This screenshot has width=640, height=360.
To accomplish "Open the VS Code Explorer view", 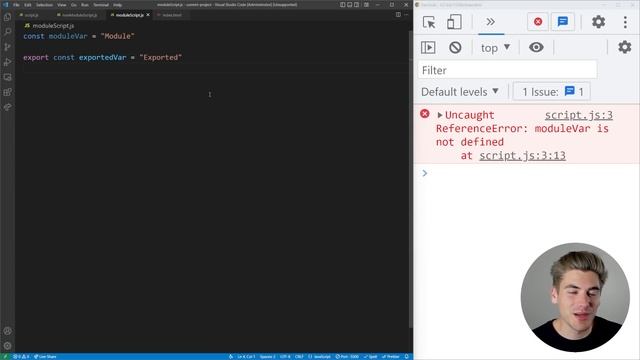I will pos(7,17).
